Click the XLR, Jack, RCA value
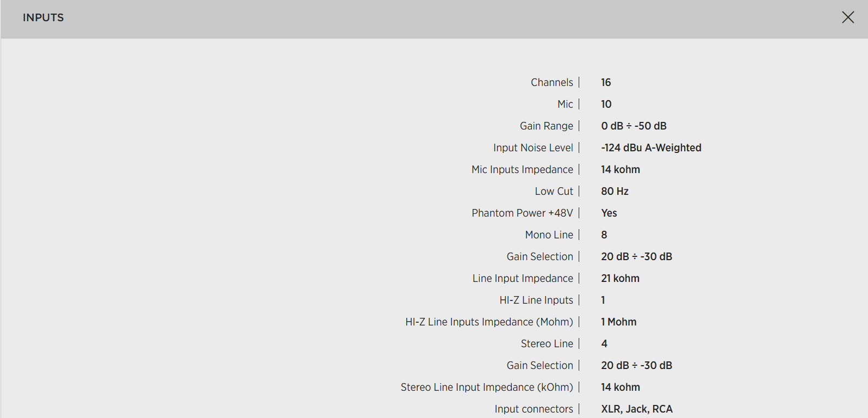The image size is (868, 418). (x=637, y=409)
